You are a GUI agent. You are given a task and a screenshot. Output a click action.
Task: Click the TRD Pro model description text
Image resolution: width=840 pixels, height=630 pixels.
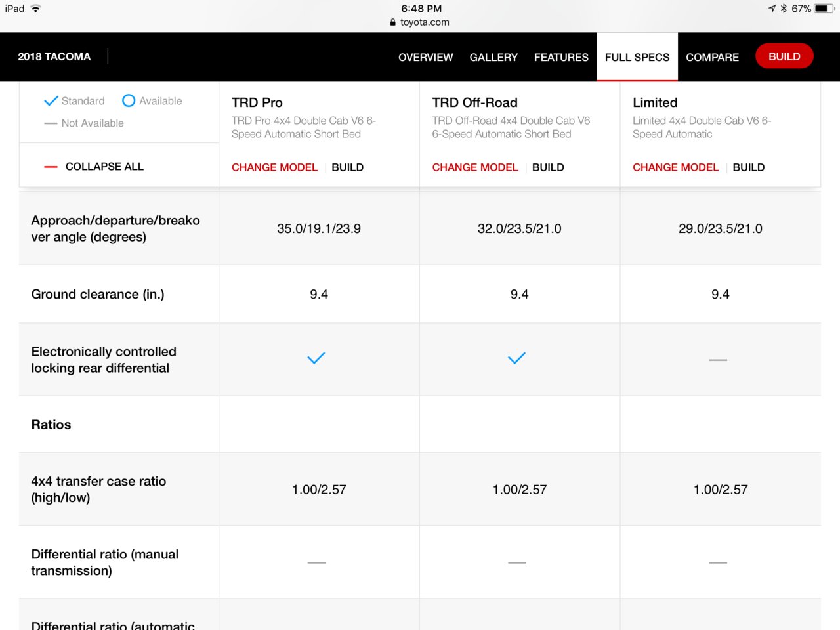pos(304,127)
